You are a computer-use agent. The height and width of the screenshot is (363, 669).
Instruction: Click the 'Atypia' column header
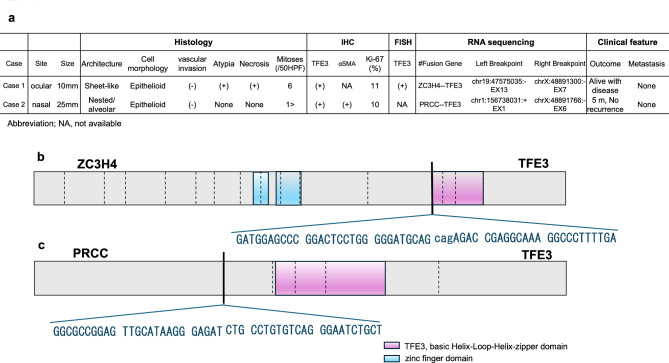pyautogui.click(x=224, y=64)
